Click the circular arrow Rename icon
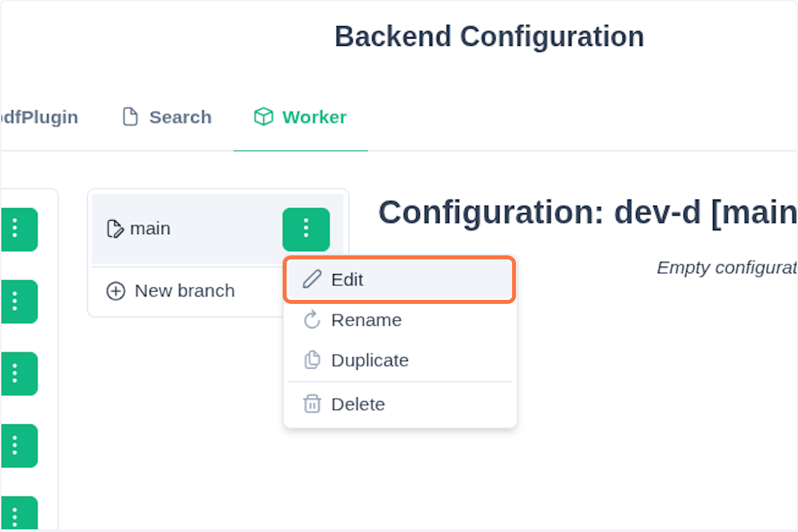The height and width of the screenshot is (532, 798). pyautogui.click(x=312, y=320)
